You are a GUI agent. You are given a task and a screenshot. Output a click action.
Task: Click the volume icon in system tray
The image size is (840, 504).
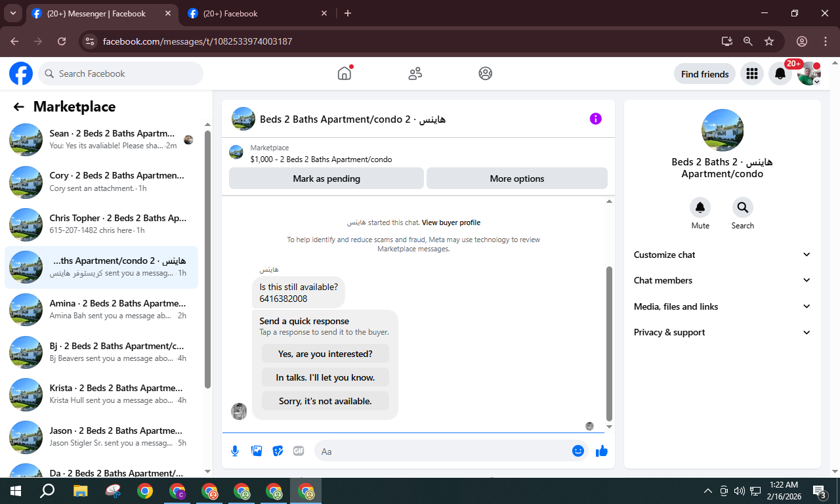[740, 491]
